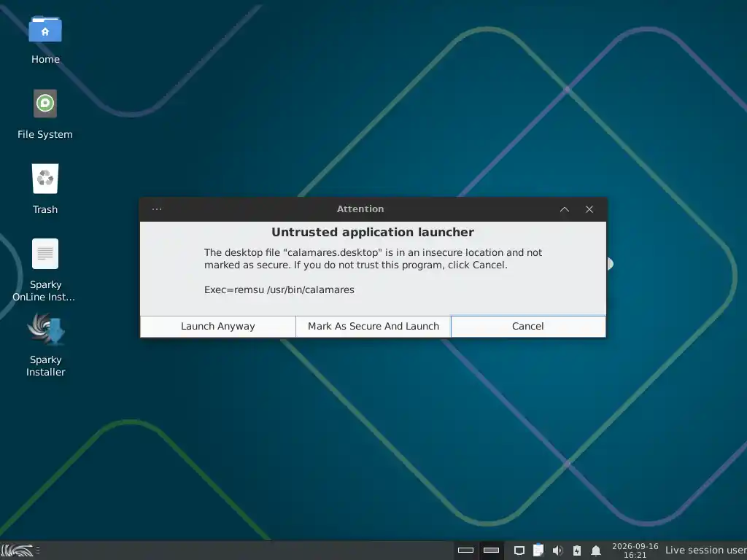Viewport: 747px width, 560px height.
Task: Switch to the second workspace
Action: coord(491,551)
